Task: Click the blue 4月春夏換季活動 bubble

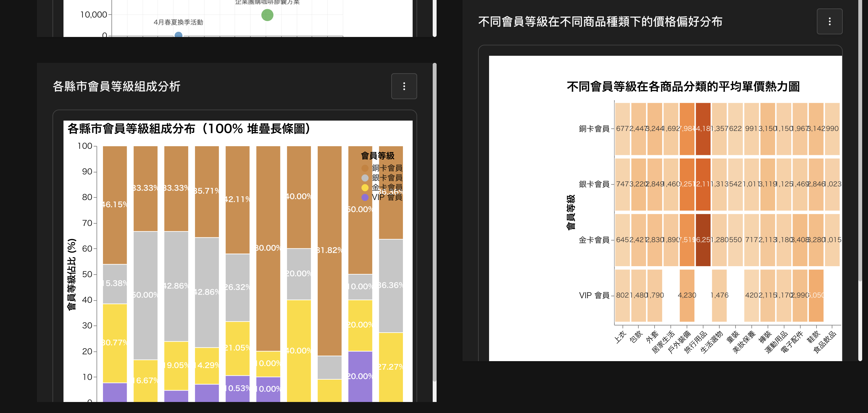Action: pos(178,35)
